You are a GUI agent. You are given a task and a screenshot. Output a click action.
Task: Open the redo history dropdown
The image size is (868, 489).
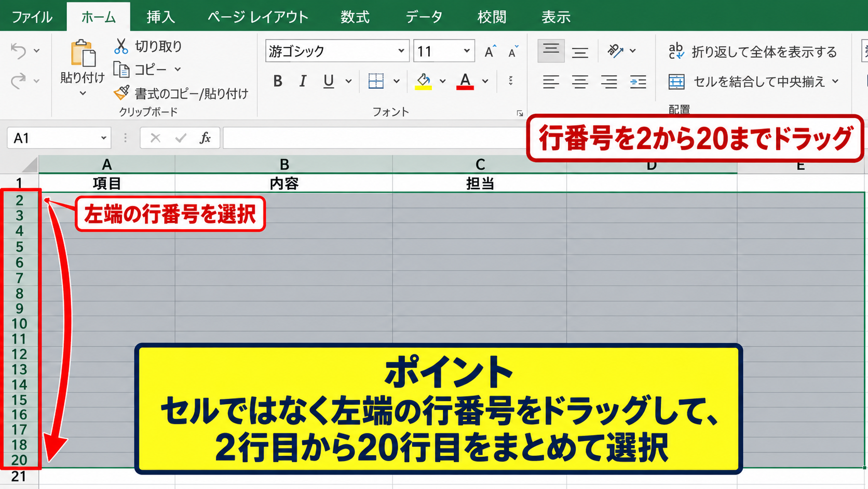coord(36,81)
